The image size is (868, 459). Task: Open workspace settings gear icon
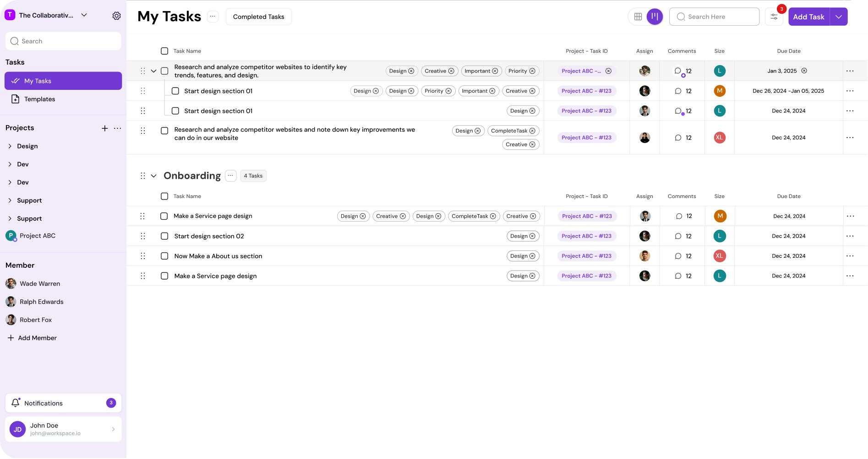point(116,16)
